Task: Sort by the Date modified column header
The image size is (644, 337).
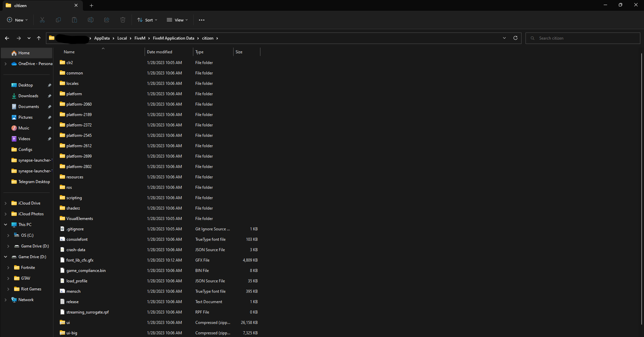Action: 159,52
